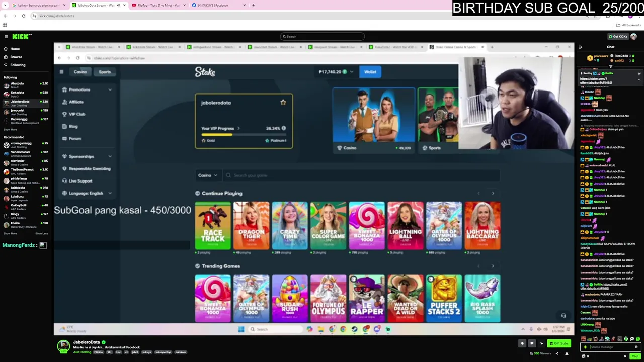Click the Stake Wallet button
Viewport: 644px width, 362px height.
tap(370, 72)
